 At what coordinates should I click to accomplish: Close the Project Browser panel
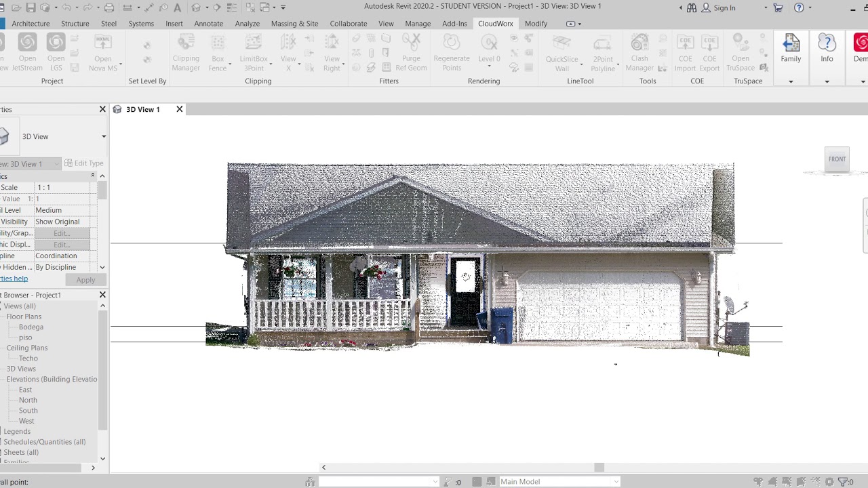102,295
